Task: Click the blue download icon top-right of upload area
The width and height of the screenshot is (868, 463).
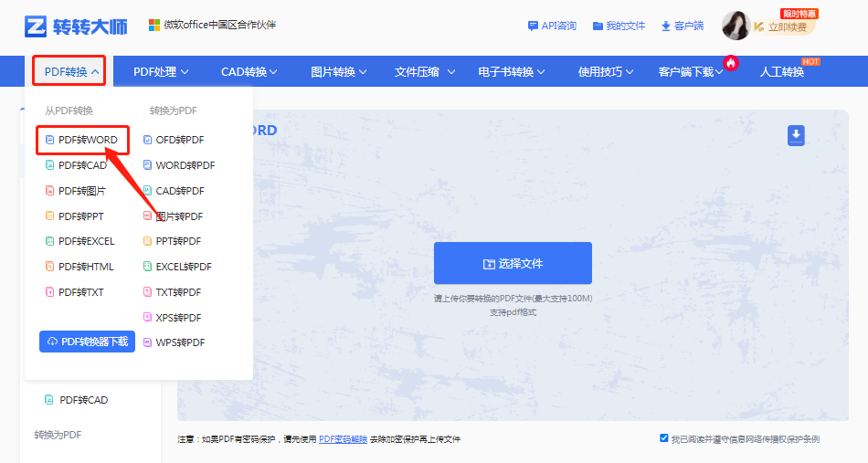Action: point(796,136)
